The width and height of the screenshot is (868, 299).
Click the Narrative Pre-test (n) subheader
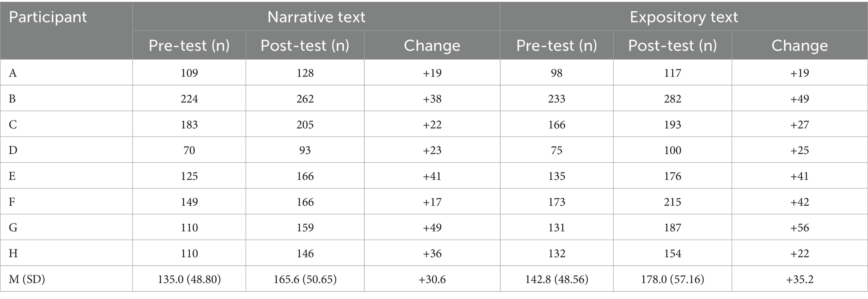click(x=189, y=45)
